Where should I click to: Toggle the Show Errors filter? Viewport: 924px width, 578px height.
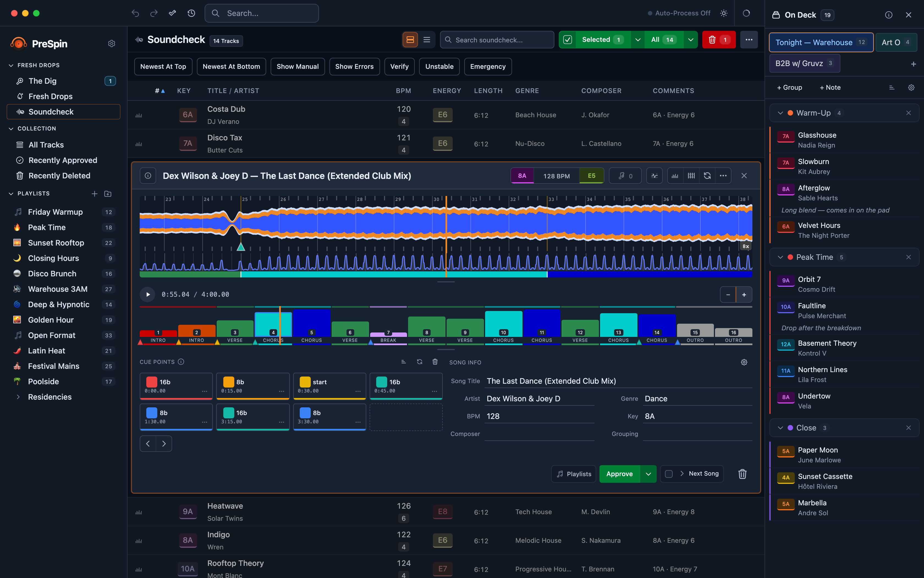click(x=354, y=67)
